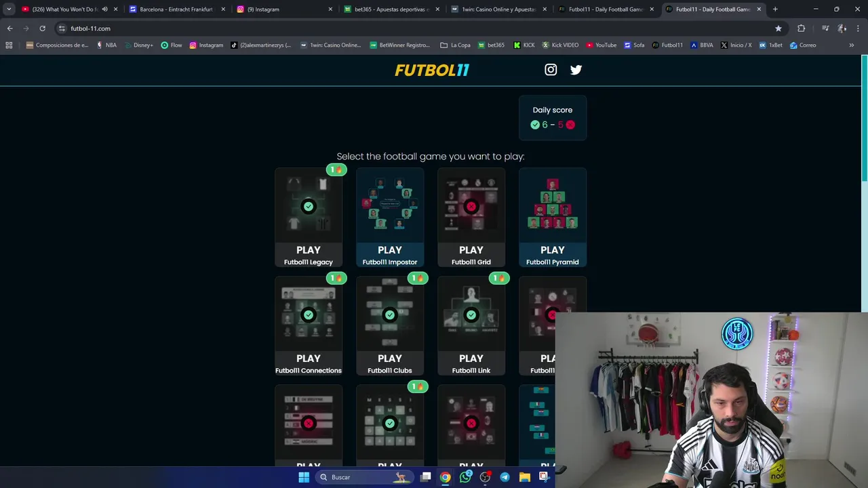This screenshot has width=868, height=488.
Task: Bookmark this page with the star icon
Action: (778, 28)
